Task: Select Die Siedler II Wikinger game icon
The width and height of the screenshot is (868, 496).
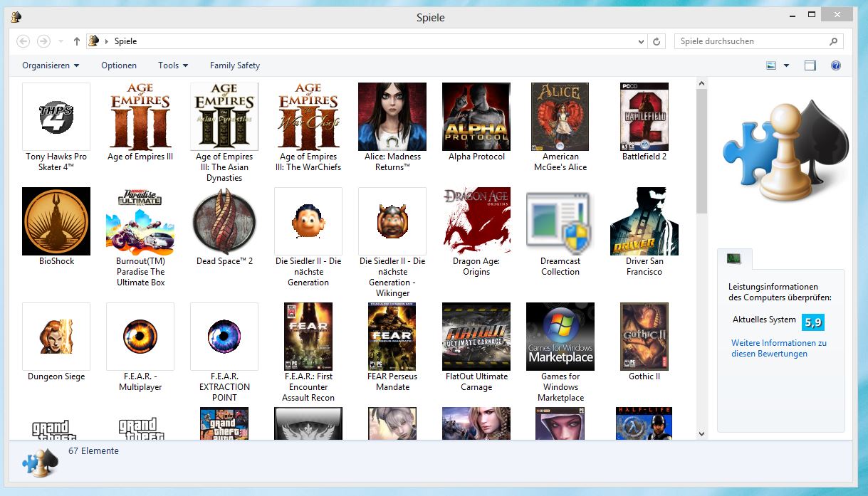Action: 392,221
